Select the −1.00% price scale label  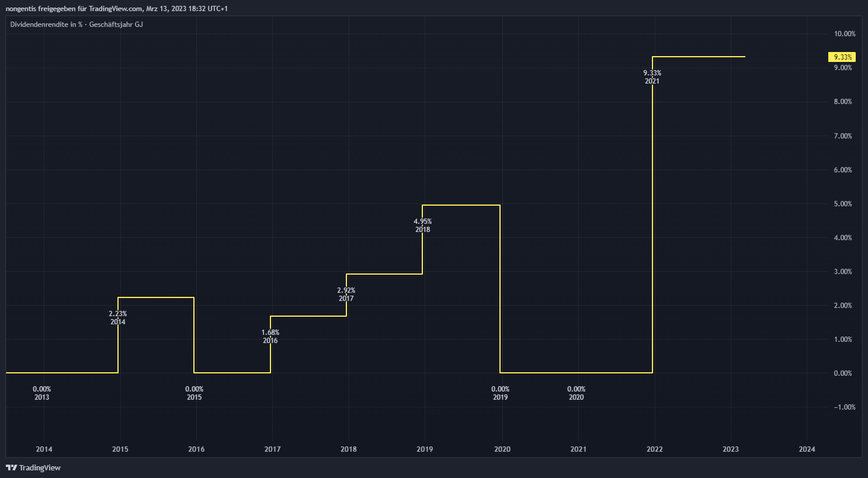click(844, 407)
